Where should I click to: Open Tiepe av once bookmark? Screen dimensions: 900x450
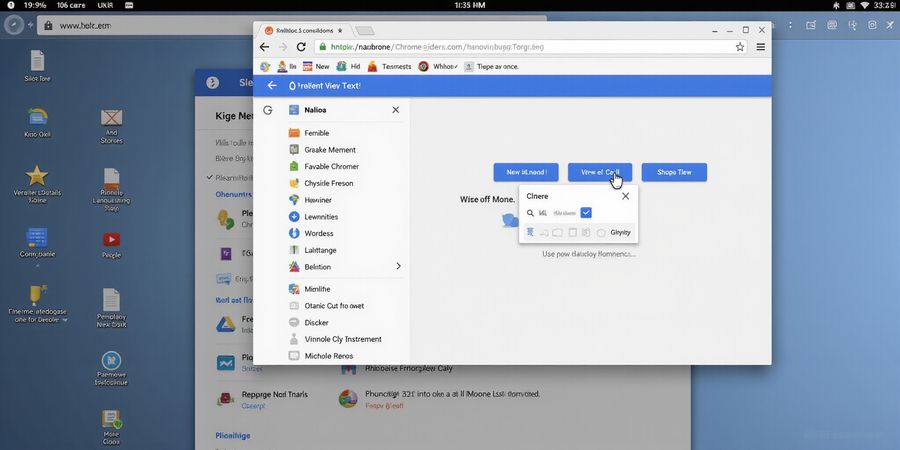pos(491,67)
